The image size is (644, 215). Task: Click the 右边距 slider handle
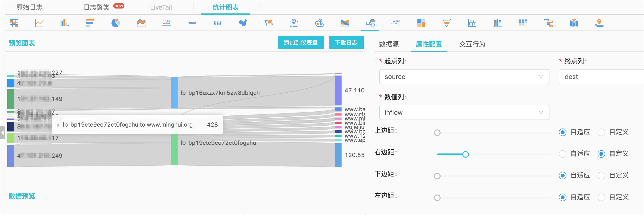click(465, 154)
